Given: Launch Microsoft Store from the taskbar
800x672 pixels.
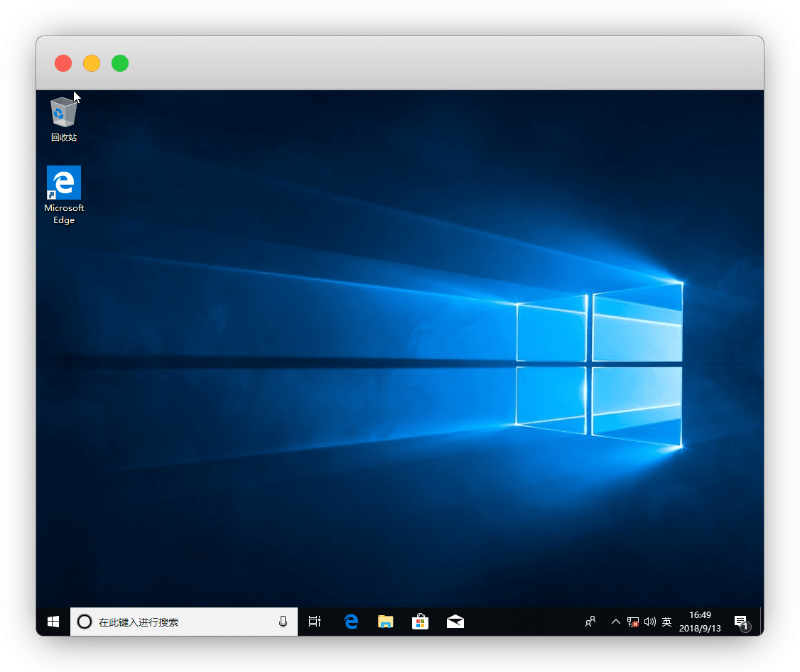Looking at the screenshot, I should click(x=420, y=622).
